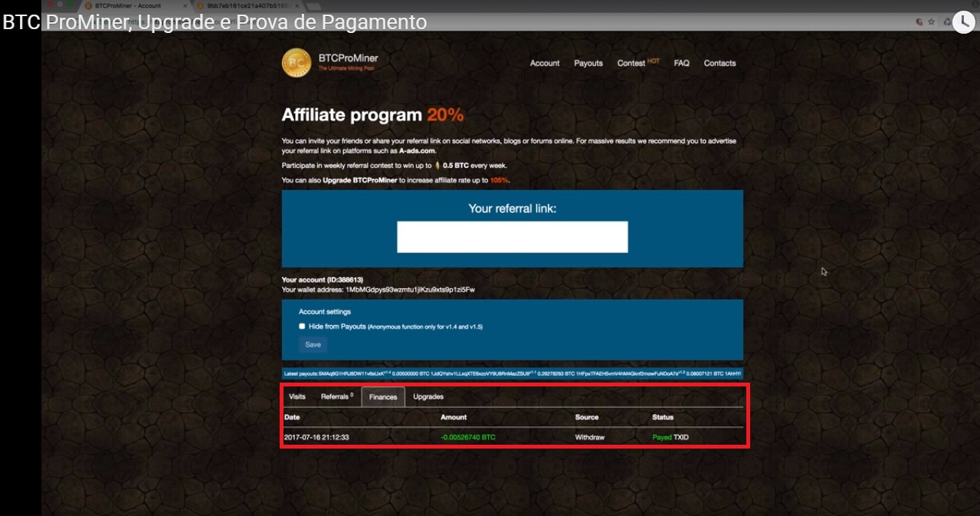Switch to the Referrals tab
The height and width of the screenshot is (516, 980).
pos(337,396)
